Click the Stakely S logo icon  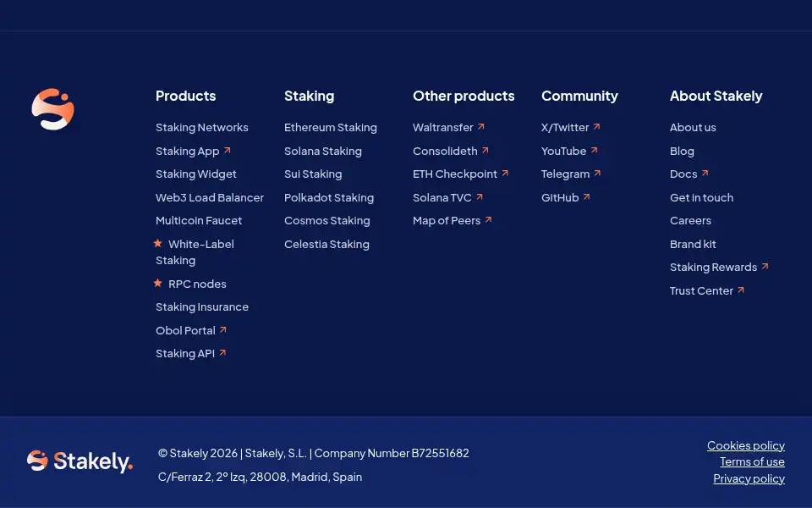tap(52, 109)
